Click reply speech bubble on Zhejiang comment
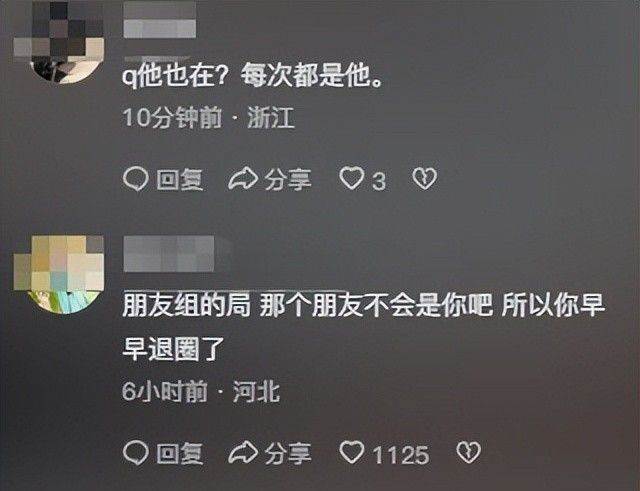The height and width of the screenshot is (491, 640). pos(136,179)
